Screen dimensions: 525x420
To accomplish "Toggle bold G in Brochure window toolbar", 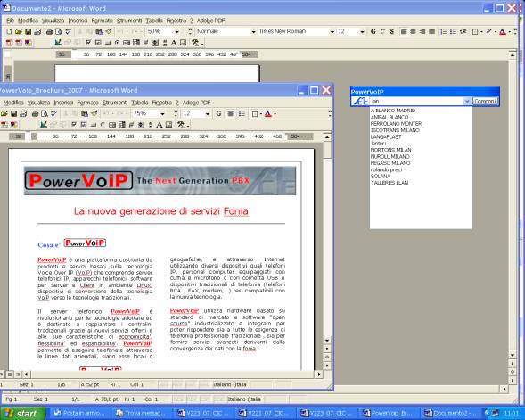I will (x=218, y=113).
